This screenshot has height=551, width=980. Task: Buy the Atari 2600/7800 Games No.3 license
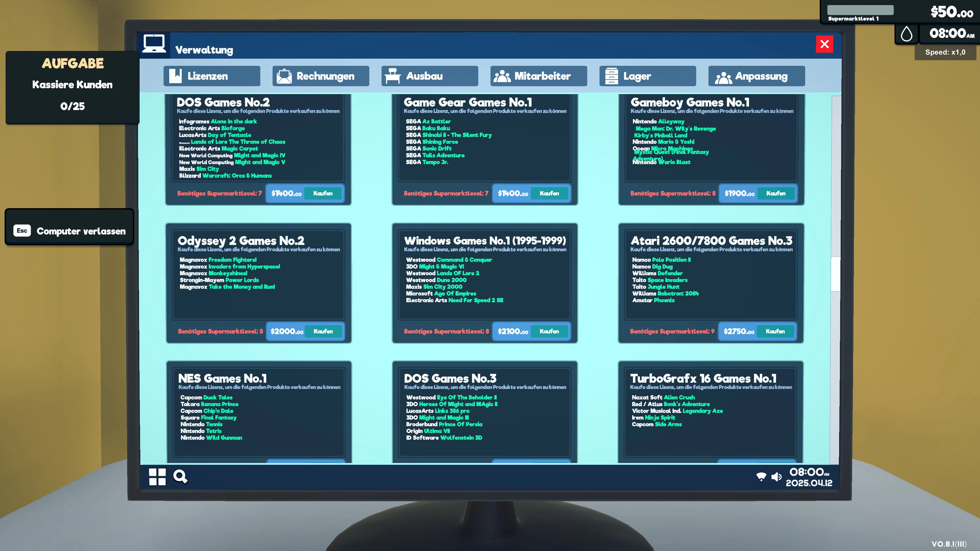click(x=775, y=332)
